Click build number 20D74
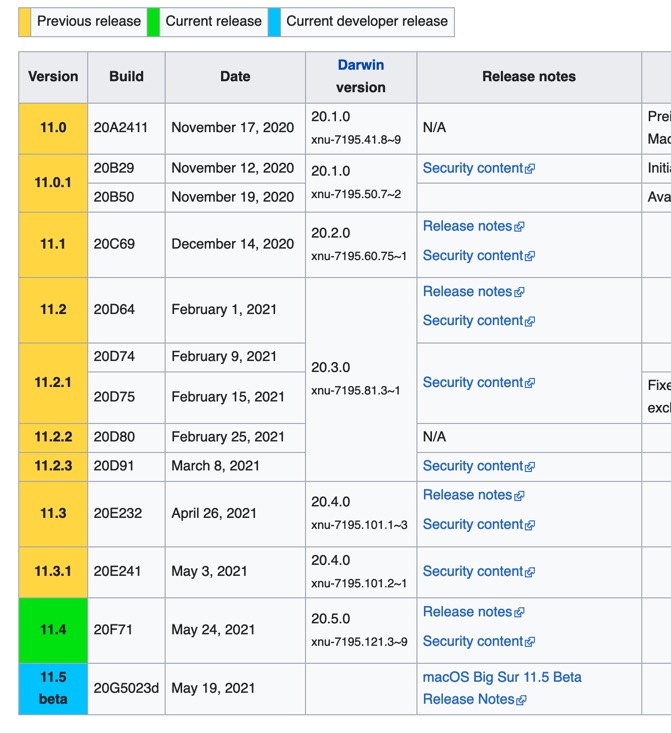Viewport: 671px width, 733px height. click(114, 357)
